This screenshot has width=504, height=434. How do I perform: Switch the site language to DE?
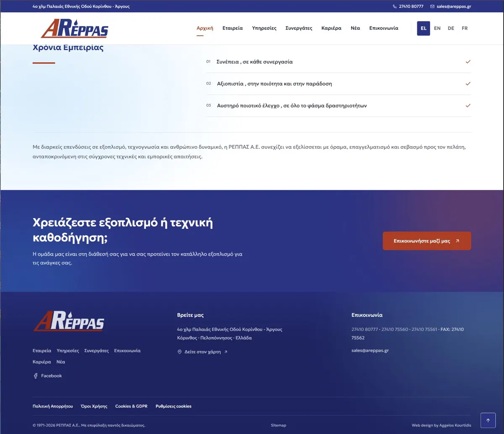[x=451, y=28]
